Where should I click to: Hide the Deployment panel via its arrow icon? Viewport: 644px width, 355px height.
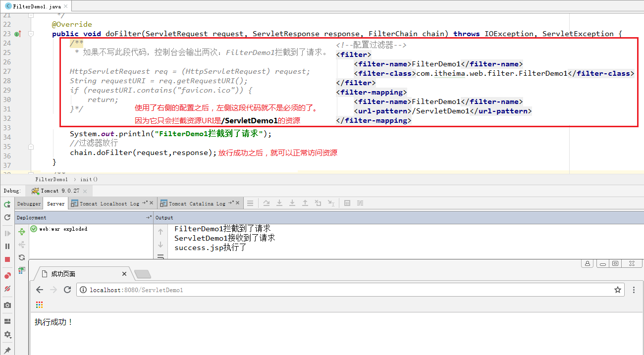(148, 217)
